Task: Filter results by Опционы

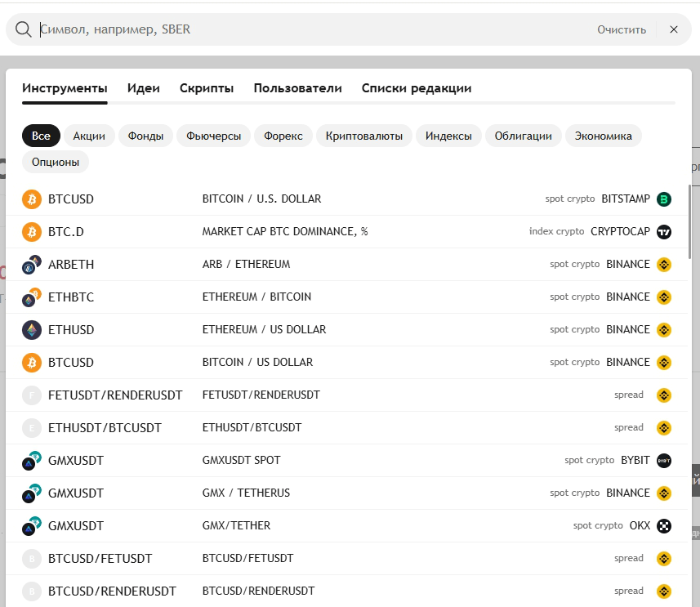Action: click(x=56, y=162)
